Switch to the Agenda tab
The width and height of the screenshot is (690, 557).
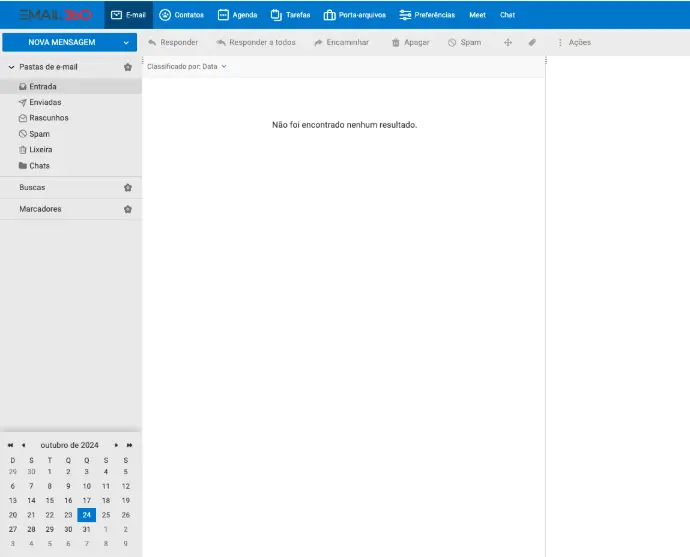(x=237, y=15)
